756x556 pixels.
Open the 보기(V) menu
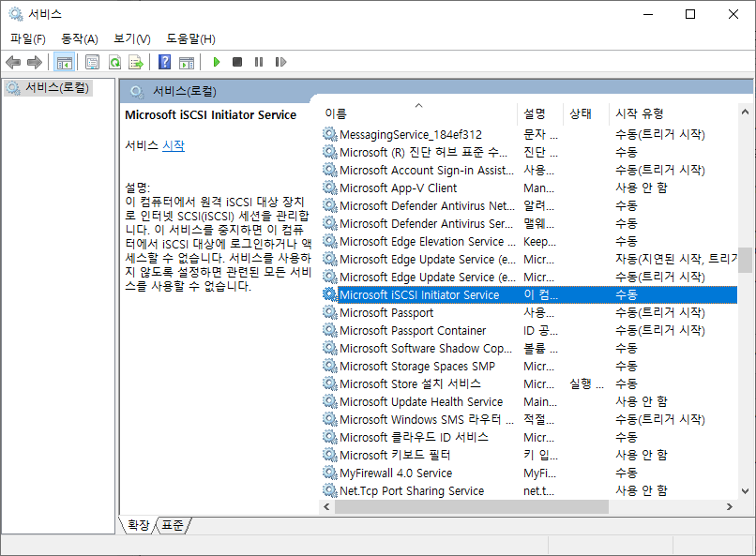pos(132,38)
